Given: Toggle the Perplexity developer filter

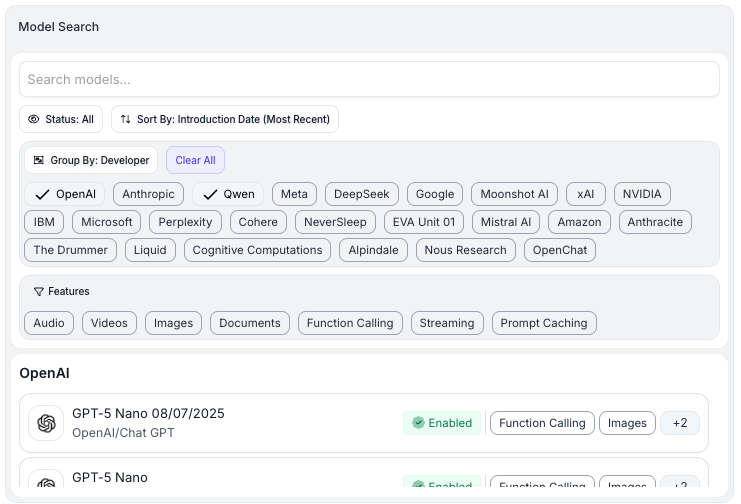Looking at the screenshot, I should point(185,222).
